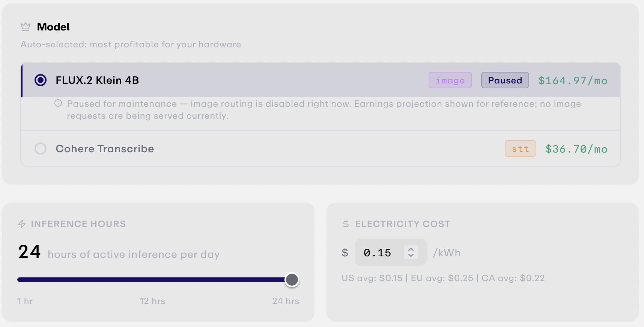
Task: Click the stt tag badge
Action: [520, 148]
